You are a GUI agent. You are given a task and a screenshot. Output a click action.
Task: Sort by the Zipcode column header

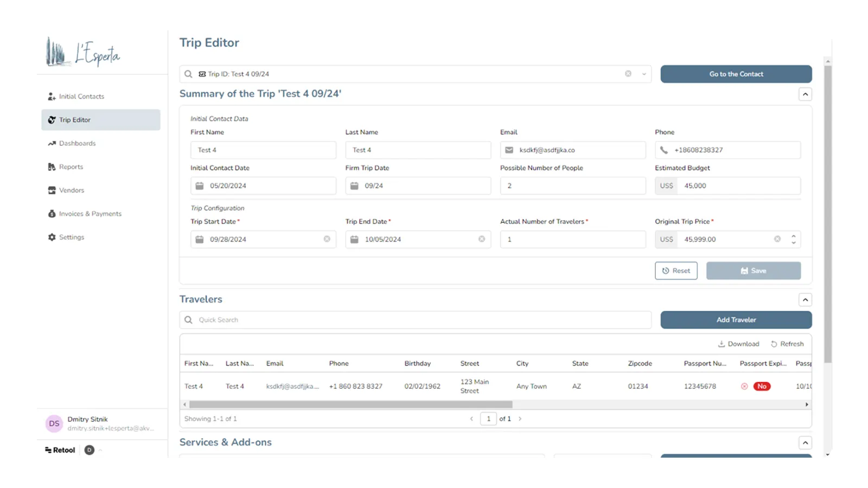(640, 363)
